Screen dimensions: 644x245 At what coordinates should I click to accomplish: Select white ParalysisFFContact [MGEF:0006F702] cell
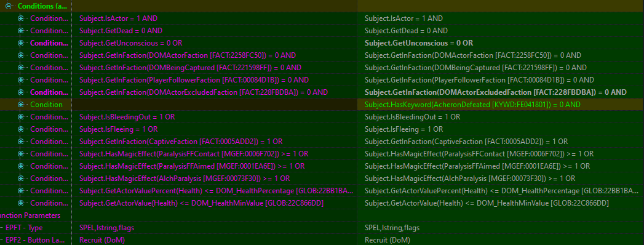pos(479,154)
